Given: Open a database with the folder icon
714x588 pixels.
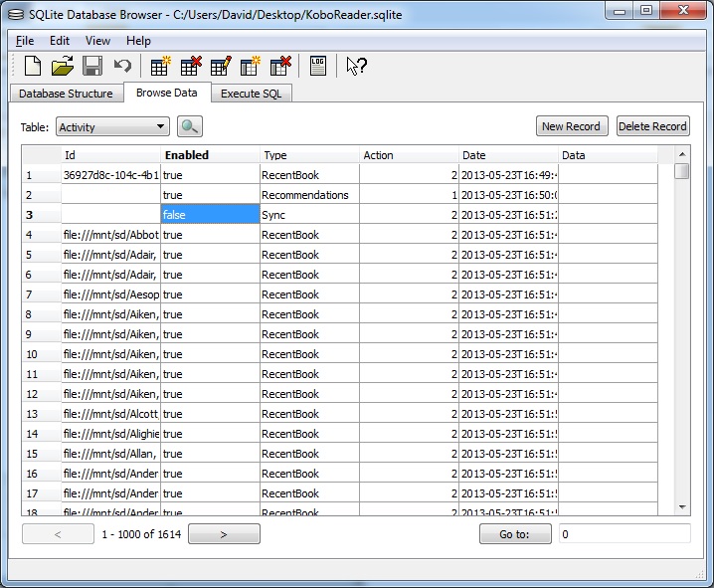Looking at the screenshot, I should [x=63, y=66].
